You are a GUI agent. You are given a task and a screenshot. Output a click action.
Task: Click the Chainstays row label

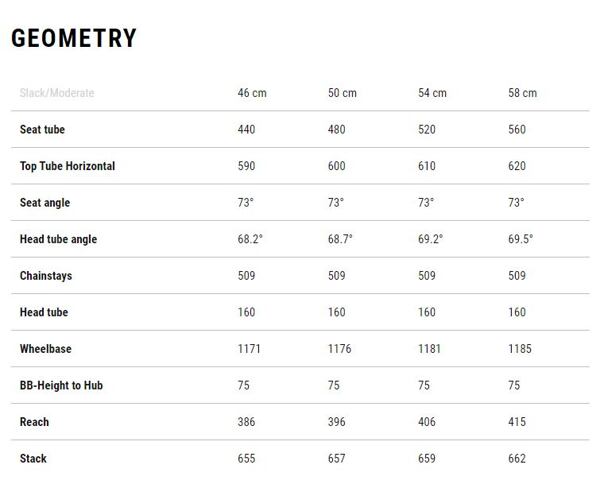coord(46,276)
